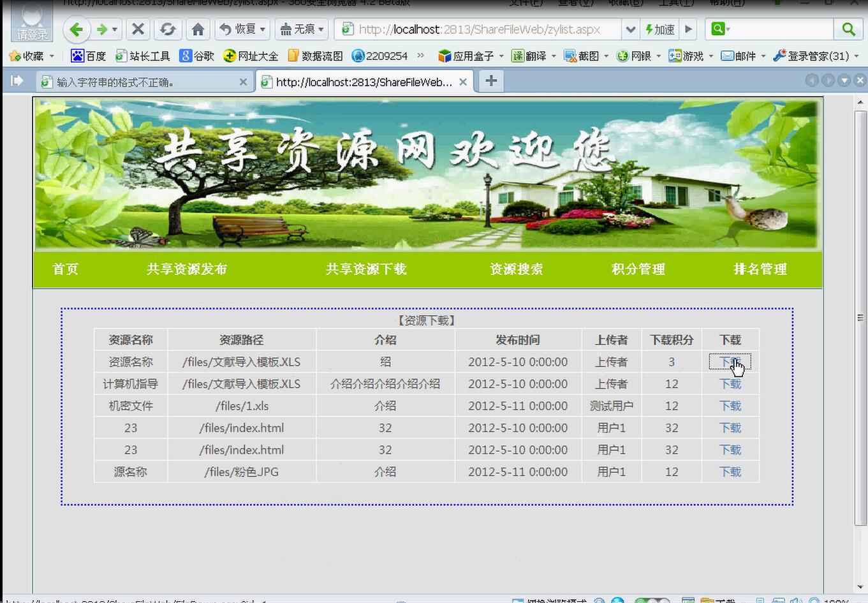Go to 首页 in green navigation
The height and width of the screenshot is (603, 868).
coord(66,269)
